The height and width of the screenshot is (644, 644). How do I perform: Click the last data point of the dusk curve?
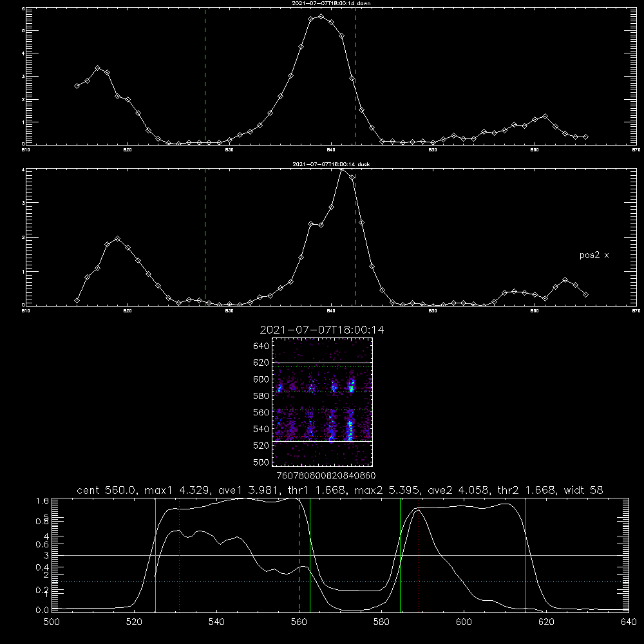pos(586,294)
